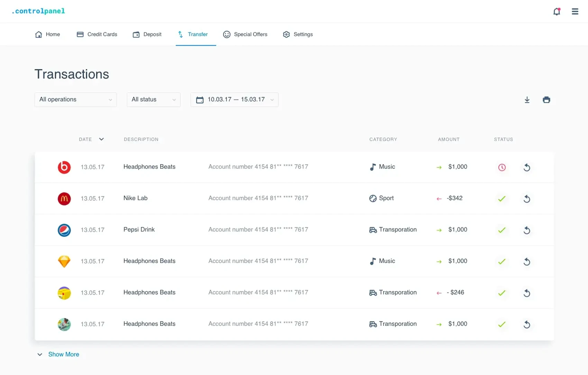This screenshot has height=375, width=588.
Task: Open the All status dropdown
Action: [153, 100]
